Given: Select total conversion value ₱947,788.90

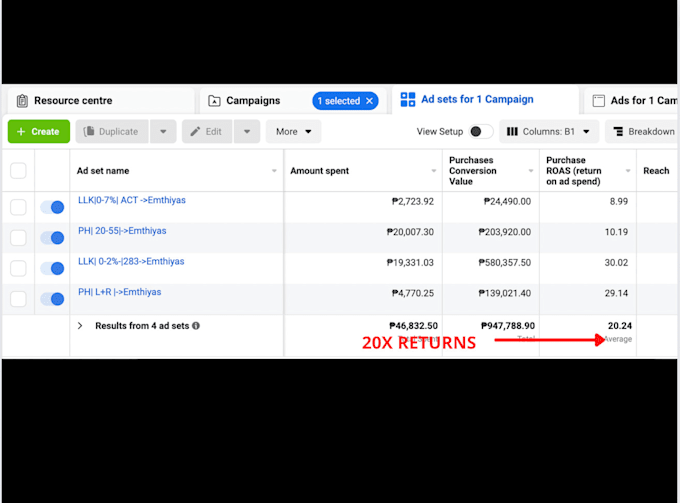Looking at the screenshot, I should 508,326.
